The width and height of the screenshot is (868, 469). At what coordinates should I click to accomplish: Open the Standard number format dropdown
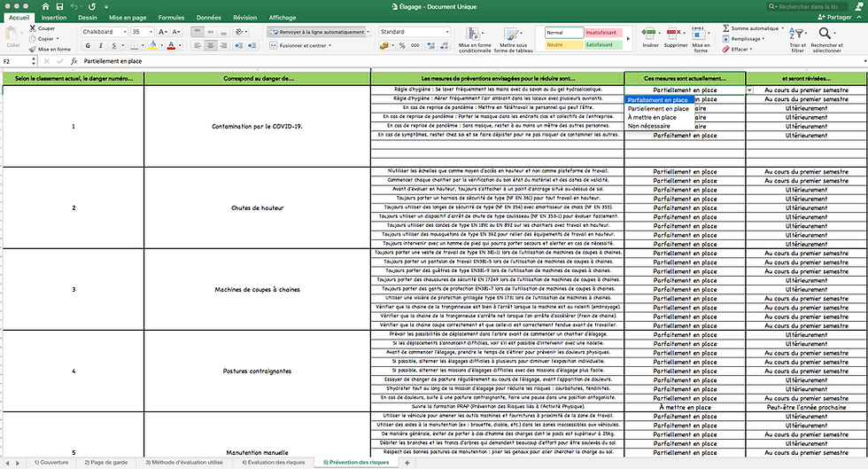click(447, 32)
